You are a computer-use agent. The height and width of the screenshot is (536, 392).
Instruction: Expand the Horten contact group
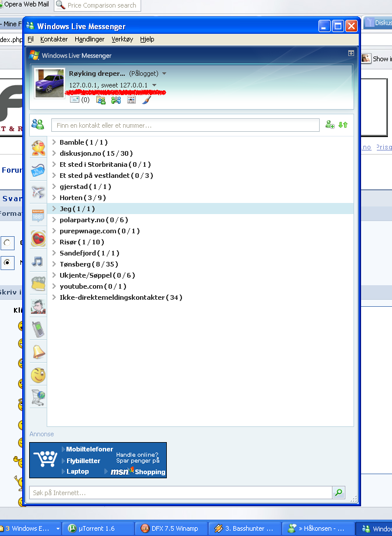pyautogui.click(x=54, y=198)
